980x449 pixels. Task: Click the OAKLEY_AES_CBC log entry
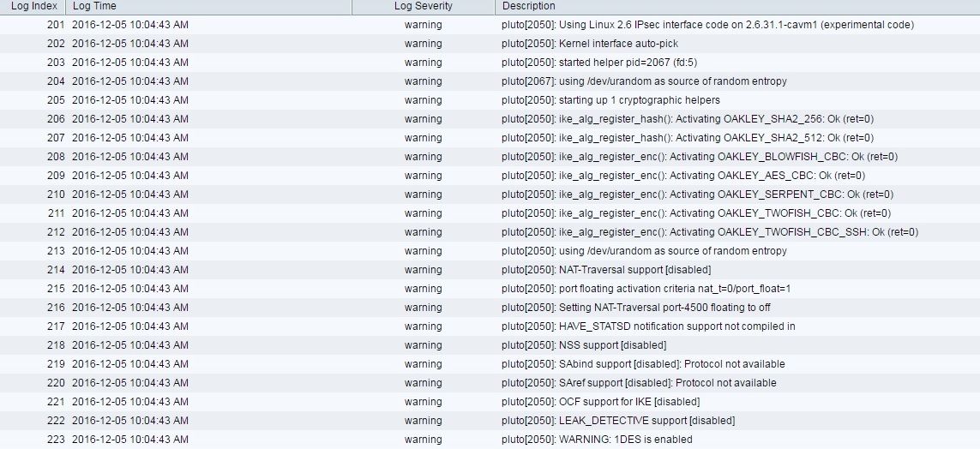tap(682, 176)
